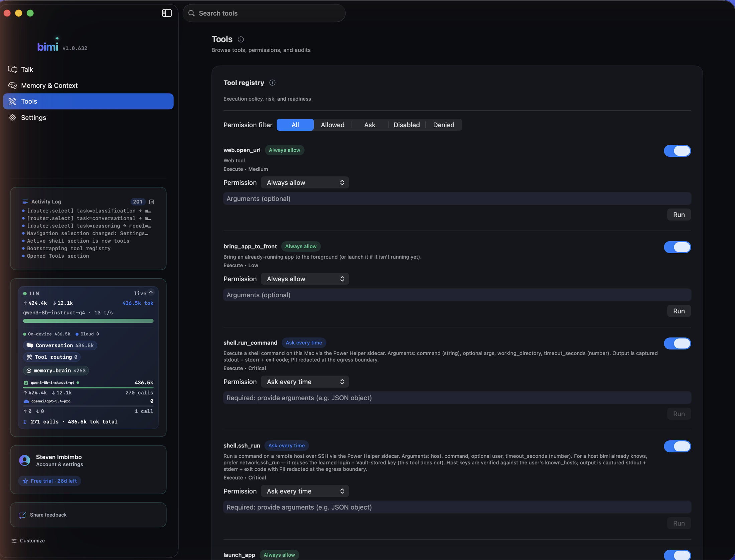735x560 pixels.
Task: Click the bimi logo
Action: (48, 45)
